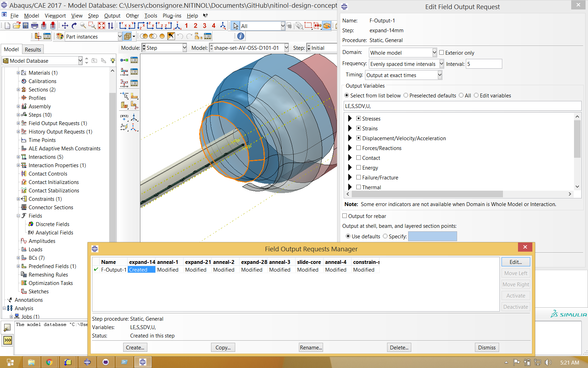
Task: Enable the Output for rebar checkbox
Action: click(345, 216)
